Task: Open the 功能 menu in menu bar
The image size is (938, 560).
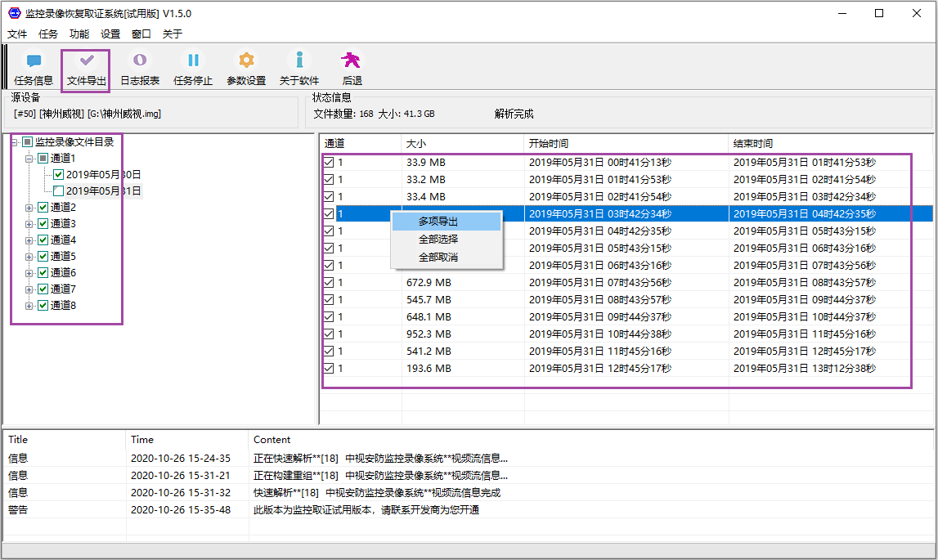Action: [x=79, y=34]
